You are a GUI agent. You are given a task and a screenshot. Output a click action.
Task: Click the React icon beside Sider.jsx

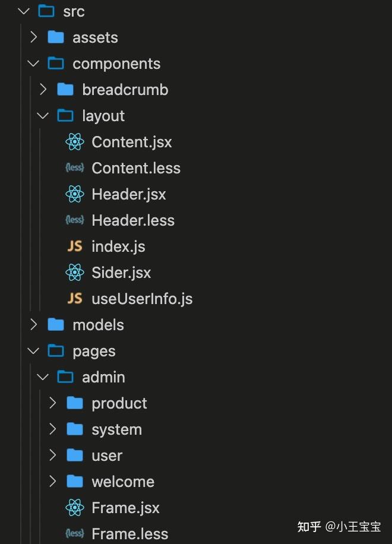[x=75, y=273]
